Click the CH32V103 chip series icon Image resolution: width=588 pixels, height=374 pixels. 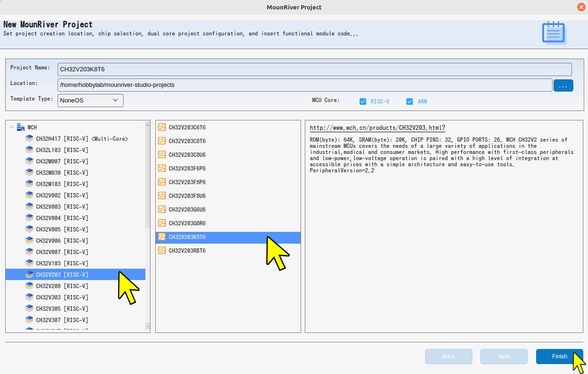coord(29,263)
